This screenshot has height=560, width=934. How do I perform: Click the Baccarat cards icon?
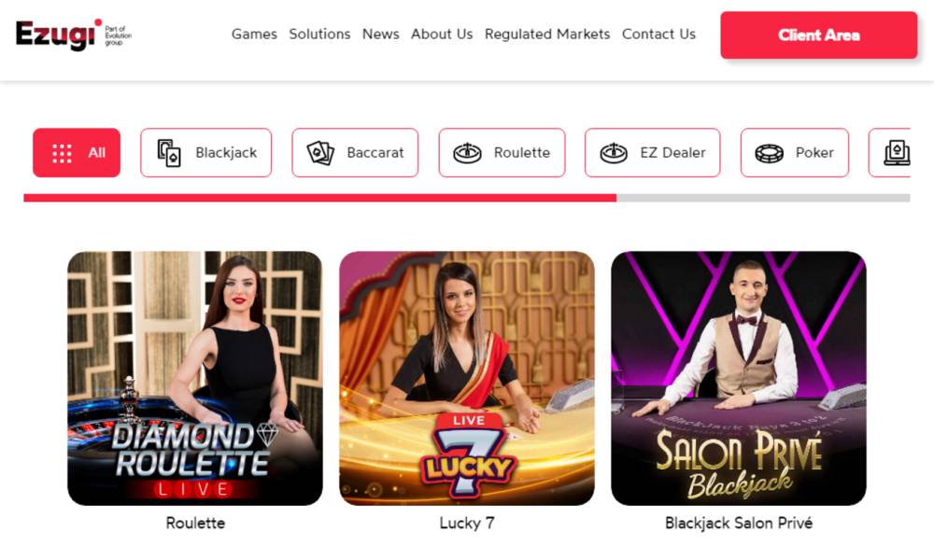[320, 153]
